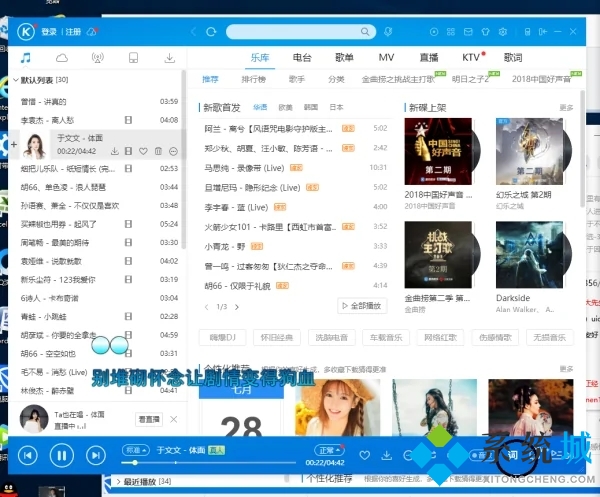Switch to the MV tab

coord(386,58)
